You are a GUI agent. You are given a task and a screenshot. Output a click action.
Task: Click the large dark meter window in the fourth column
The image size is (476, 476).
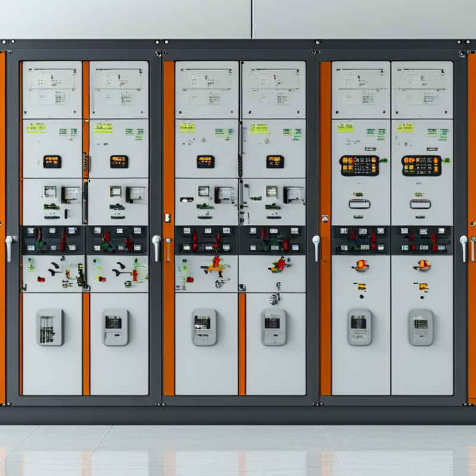coord(293,195)
